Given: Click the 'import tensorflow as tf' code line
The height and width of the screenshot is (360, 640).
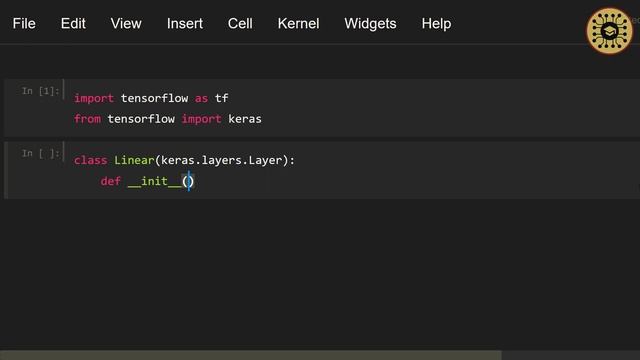Looking at the screenshot, I should click(x=151, y=98).
